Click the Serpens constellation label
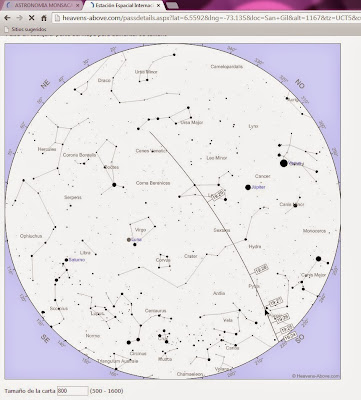This screenshot has height=400, width=361. [73, 197]
